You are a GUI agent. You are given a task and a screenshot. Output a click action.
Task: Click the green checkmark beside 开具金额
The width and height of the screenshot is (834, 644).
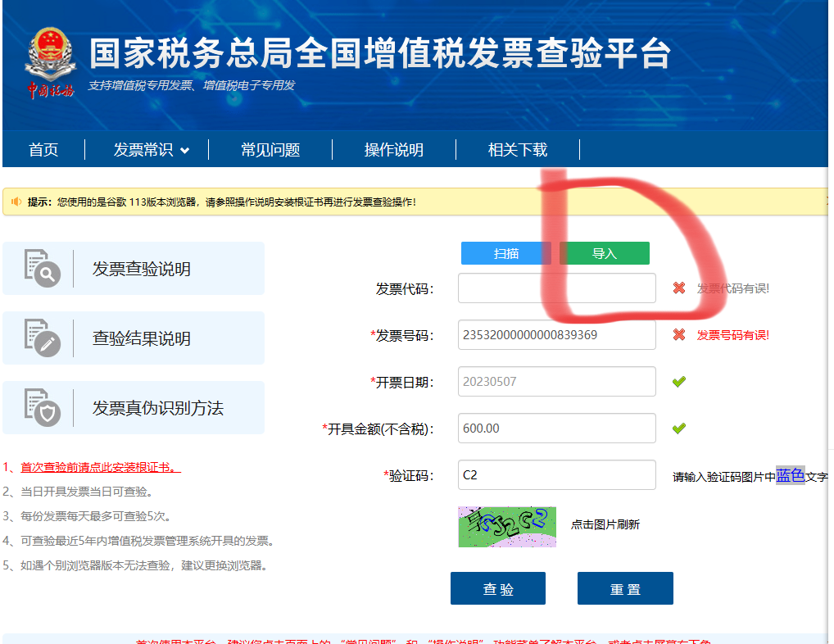point(678,429)
